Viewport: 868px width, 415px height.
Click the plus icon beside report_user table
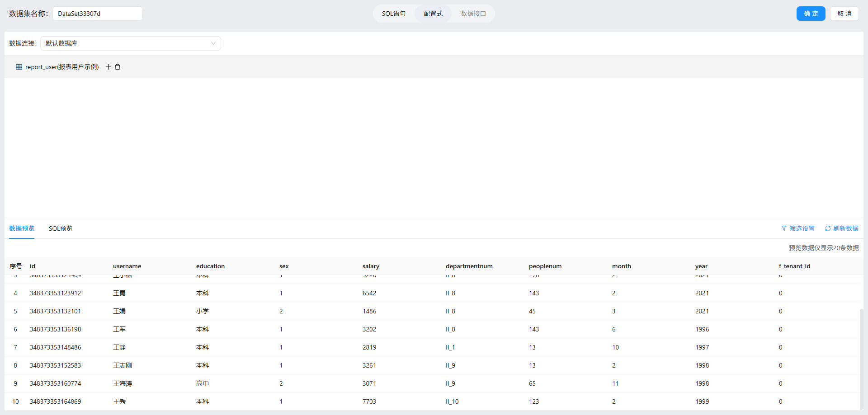108,67
